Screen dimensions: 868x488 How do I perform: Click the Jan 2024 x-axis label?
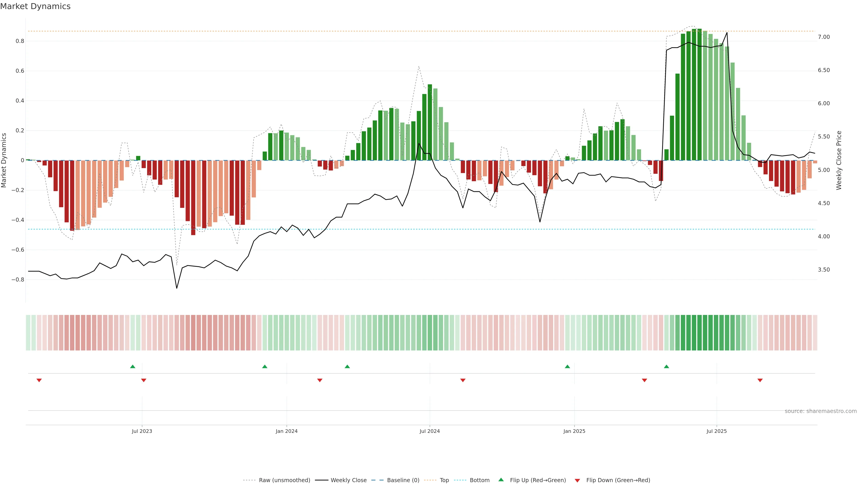pos(286,431)
